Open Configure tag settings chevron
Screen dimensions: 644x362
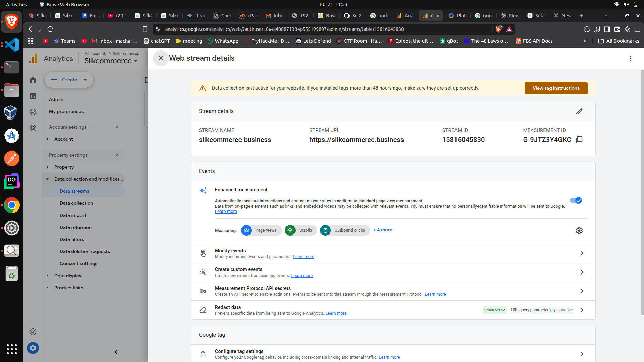point(582,354)
